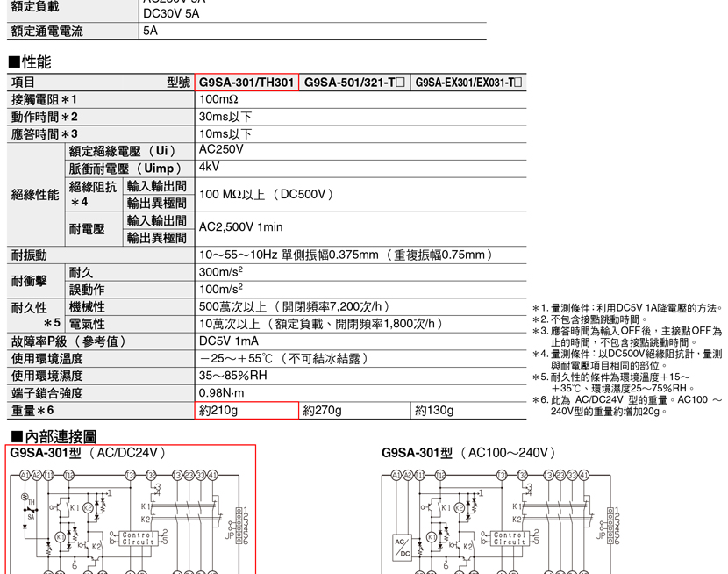
Task: Click the "絕緣性能" group label
Action: [x=35, y=195]
